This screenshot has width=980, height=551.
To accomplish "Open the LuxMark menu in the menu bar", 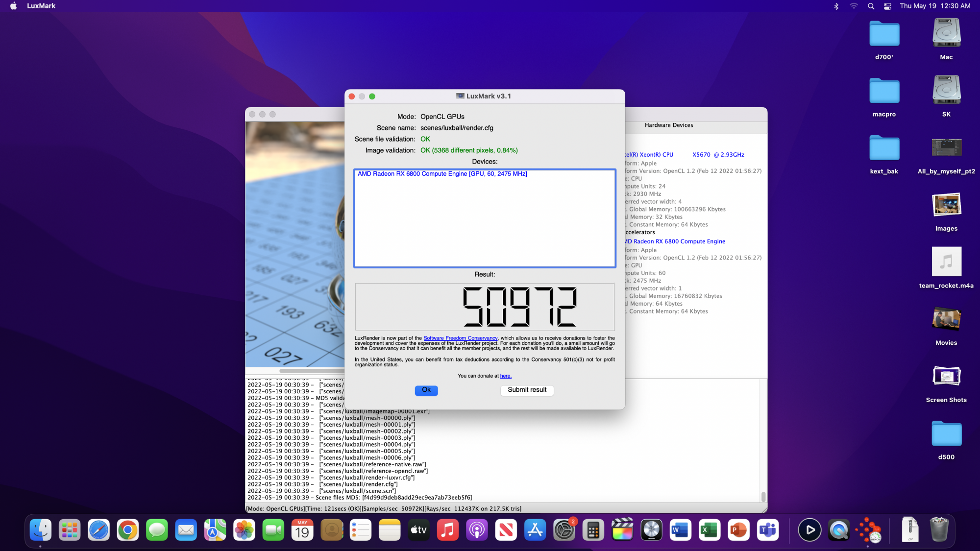I will pyautogui.click(x=41, y=6).
